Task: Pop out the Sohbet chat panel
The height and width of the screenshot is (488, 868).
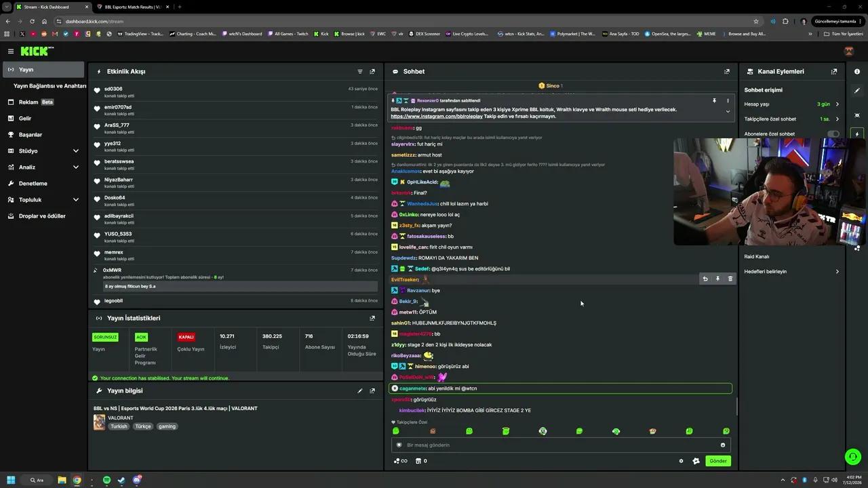Action: (727, 71)
